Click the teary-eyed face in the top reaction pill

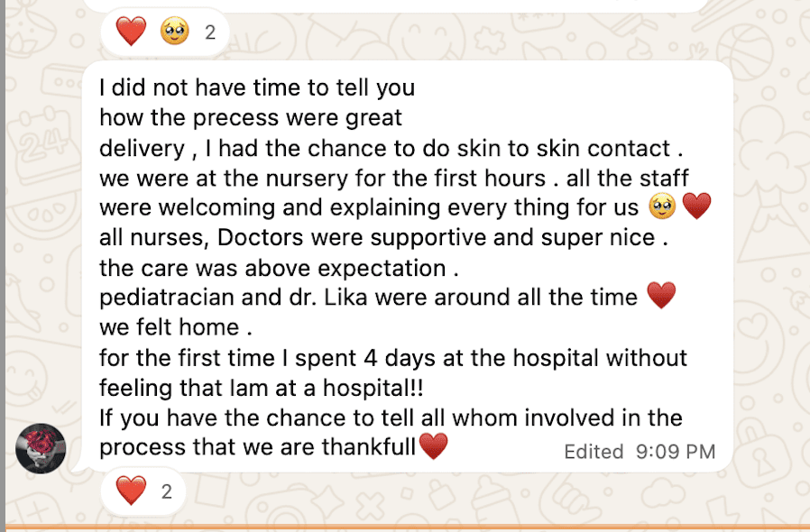(172, 32)
